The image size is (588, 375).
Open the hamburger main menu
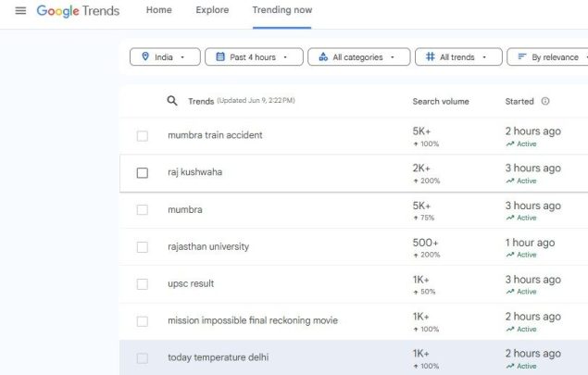coord(20,10)
